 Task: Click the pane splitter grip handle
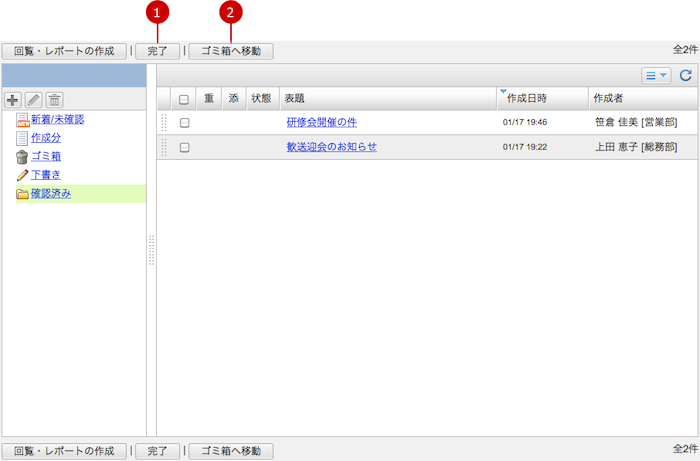pyautogui.click(x=151, y=250)
